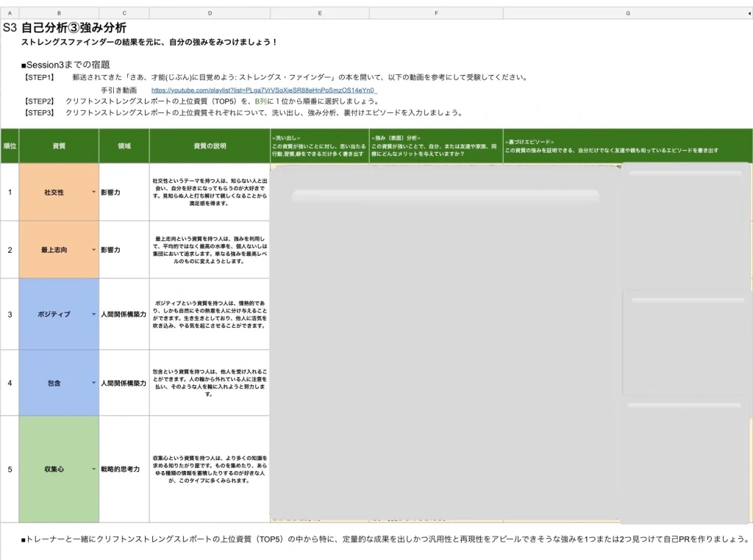Screen dimensions: 753x560
Task: Click the 順位 table header cell
Action: point(10,146)
